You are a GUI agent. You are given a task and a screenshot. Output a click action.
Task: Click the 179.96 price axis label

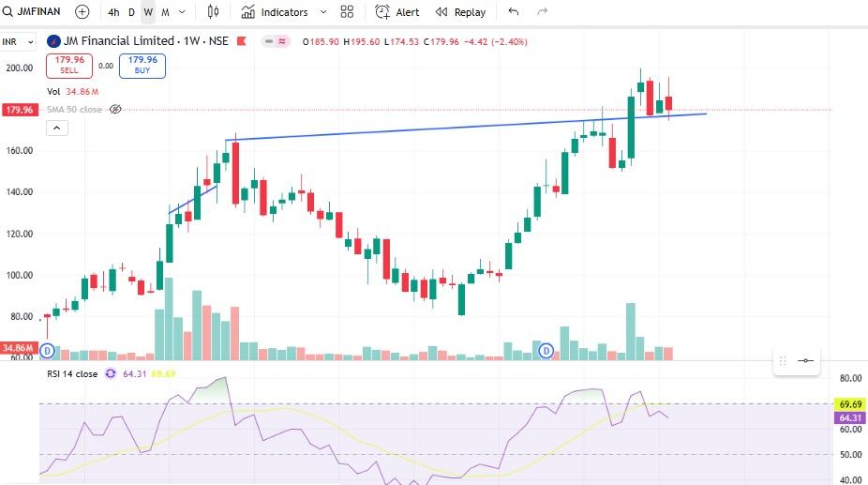(x=20, y=110)
